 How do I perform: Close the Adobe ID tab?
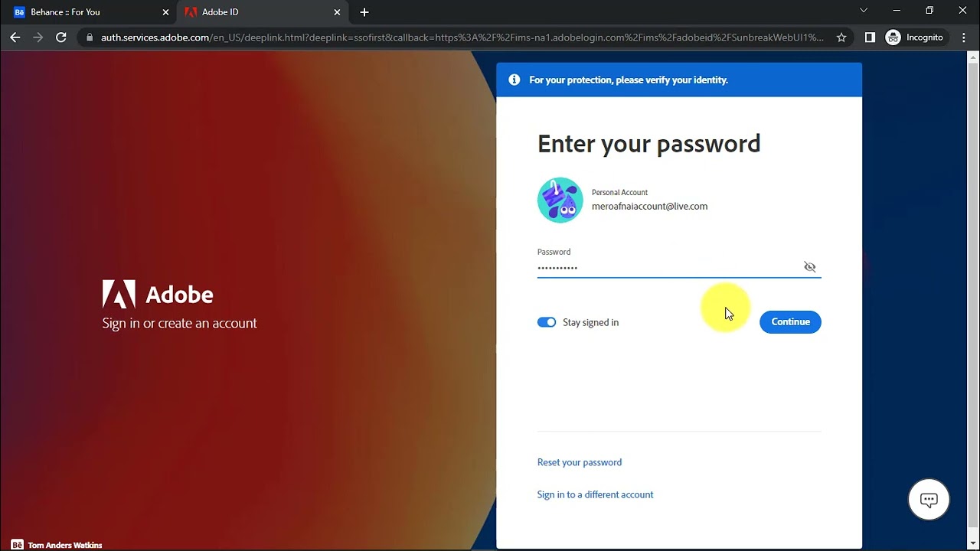coord(337,12)
